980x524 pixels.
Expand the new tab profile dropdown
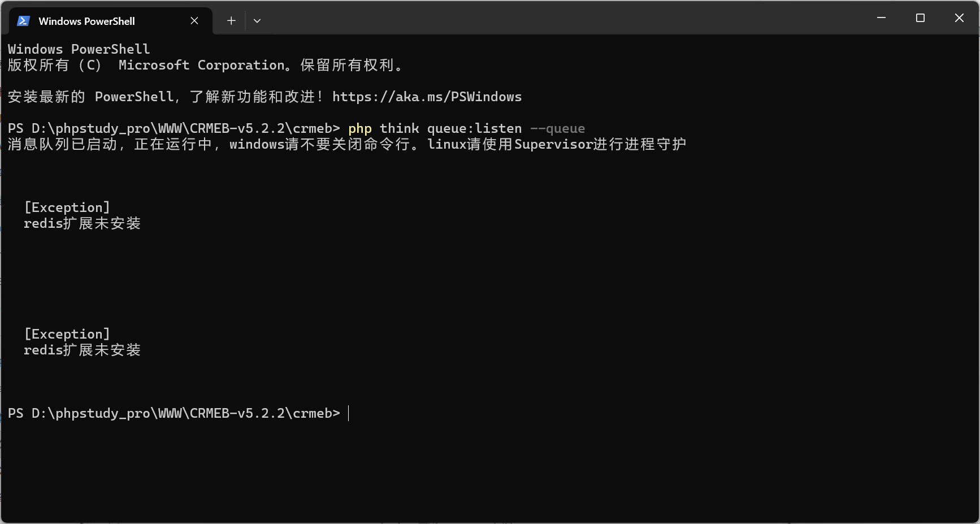(x=257, y=21)
